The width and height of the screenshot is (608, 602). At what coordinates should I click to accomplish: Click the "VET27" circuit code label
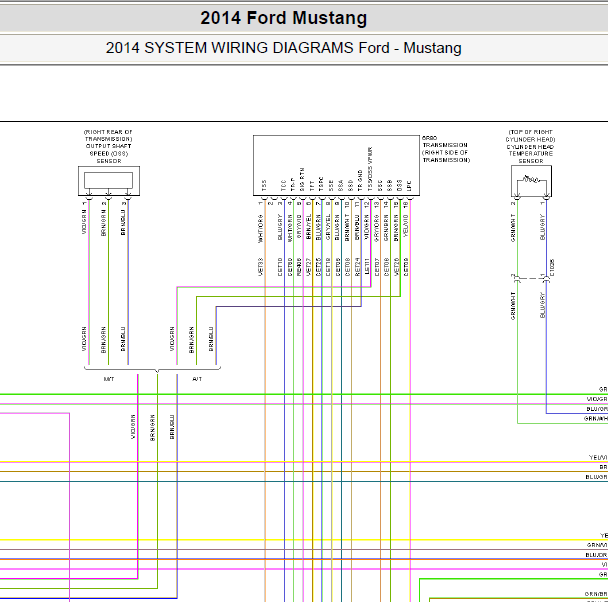click(309, 267)
